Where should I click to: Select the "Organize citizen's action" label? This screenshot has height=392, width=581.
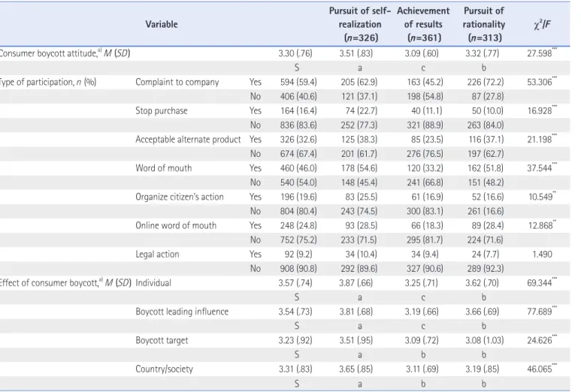point(180,197)
